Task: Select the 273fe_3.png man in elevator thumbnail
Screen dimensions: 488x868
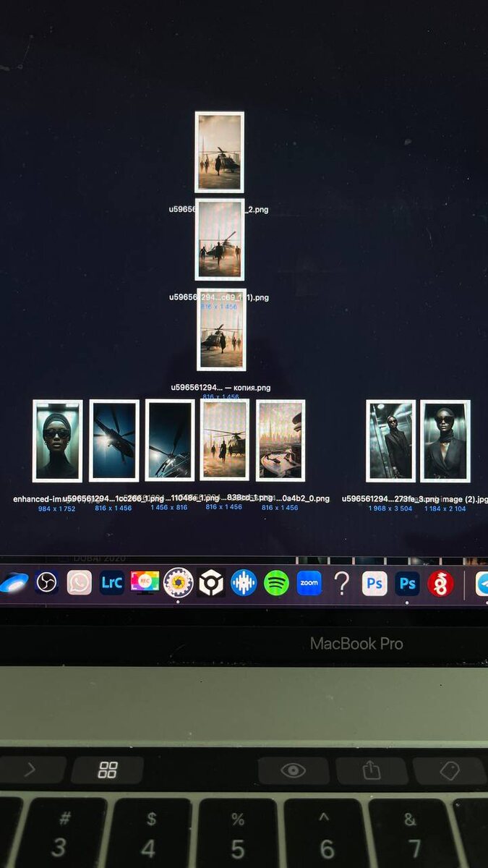Action: tap(391, 441)
